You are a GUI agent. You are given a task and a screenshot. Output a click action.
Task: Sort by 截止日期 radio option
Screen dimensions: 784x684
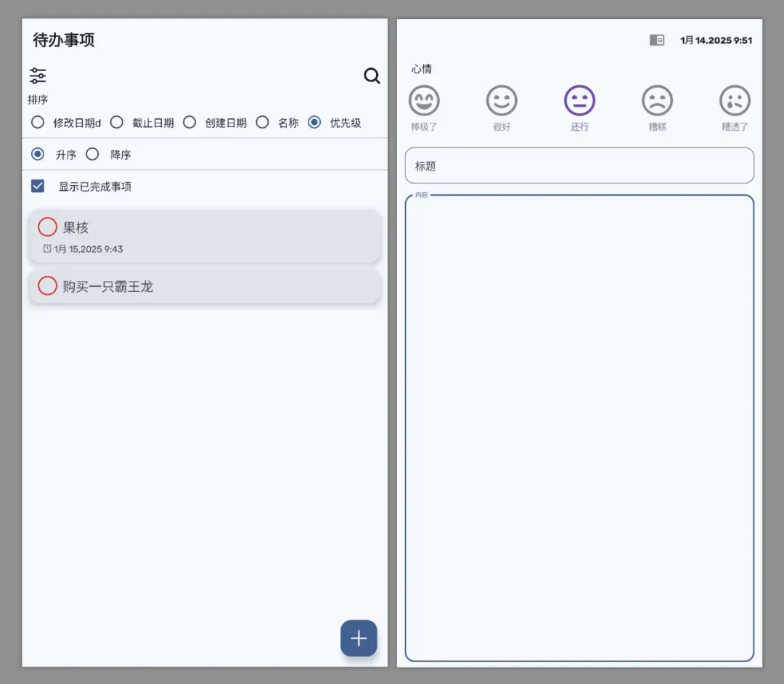pyautogui.click(x=116, y=123)
